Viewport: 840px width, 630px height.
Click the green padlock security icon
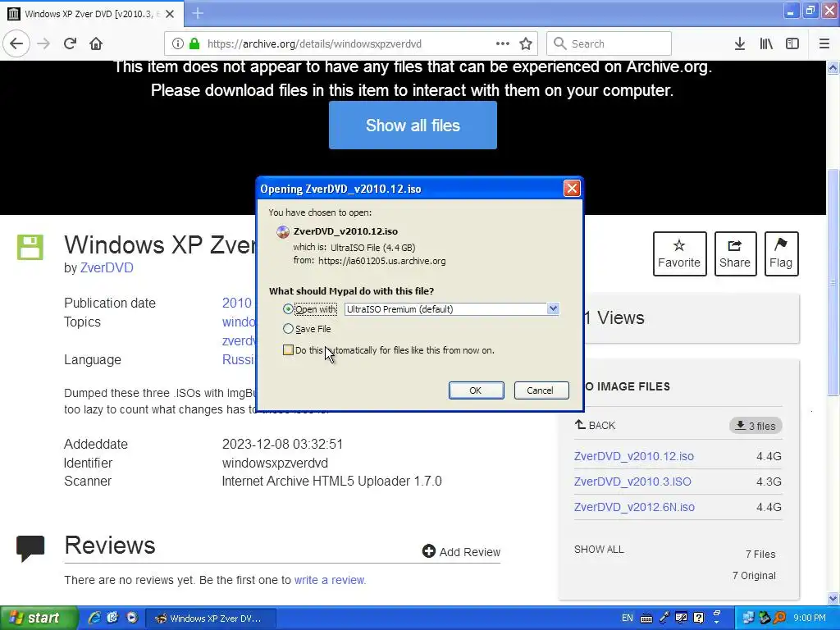194,44
